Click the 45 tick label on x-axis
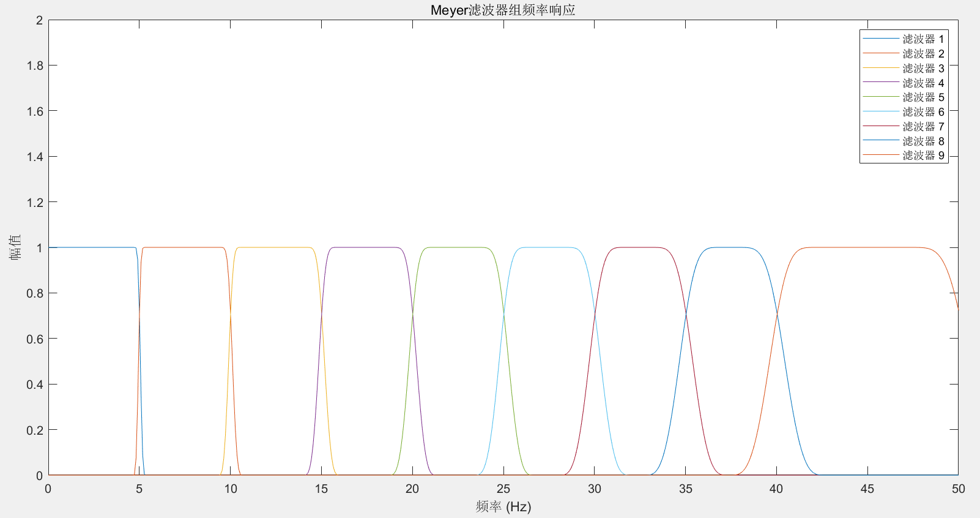The height and width of the screenshot is (518, 980). 867,489
